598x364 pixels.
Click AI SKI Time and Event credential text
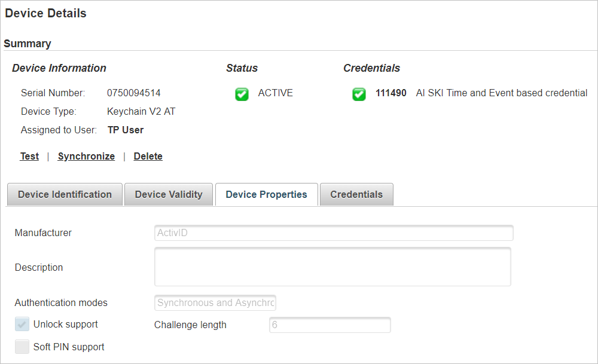[502, 93]
